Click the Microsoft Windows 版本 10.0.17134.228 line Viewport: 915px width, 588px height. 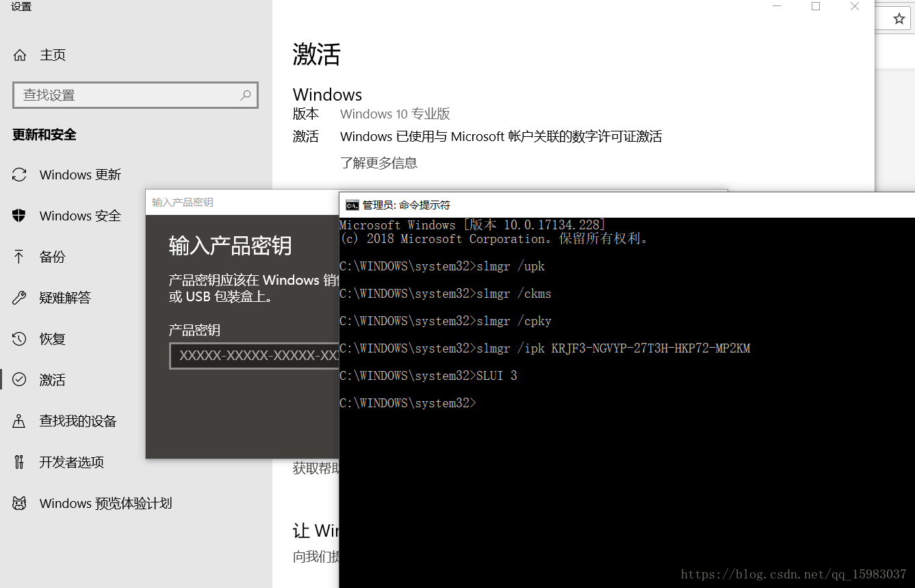[473, 225]
